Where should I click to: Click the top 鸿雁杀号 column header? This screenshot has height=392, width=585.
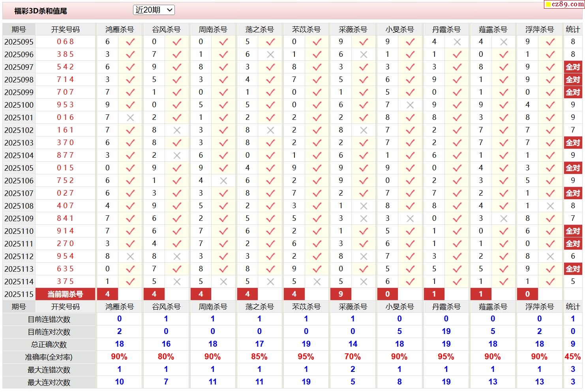click(119, 30)
